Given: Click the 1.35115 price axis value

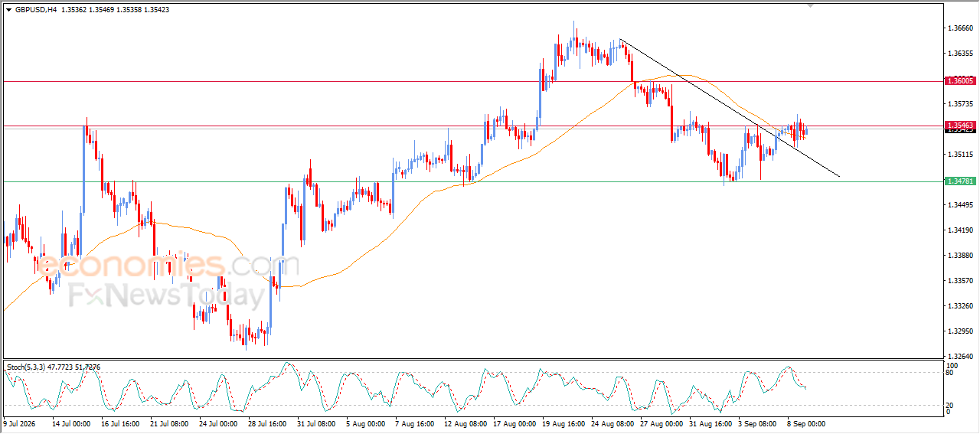Looking at the screenshot, I should (x=960, y=155).
